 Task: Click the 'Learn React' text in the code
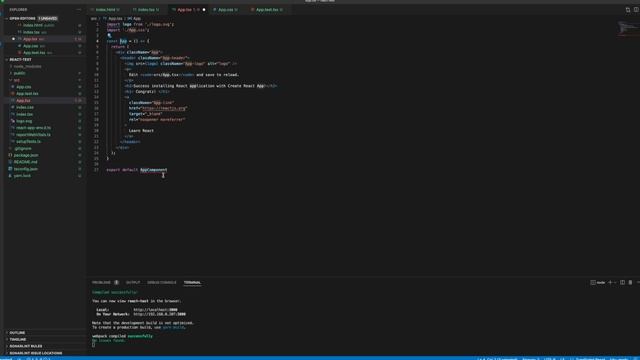click(x=141, y=131)
